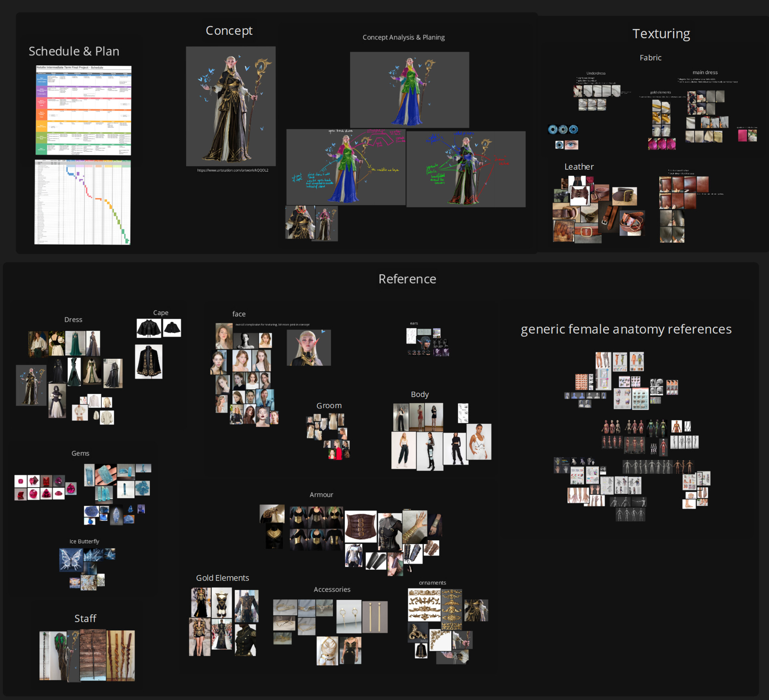Click the ice butterfly wing reference image
This screenshot has width=769, height=700.
click(x=71, y=559)
